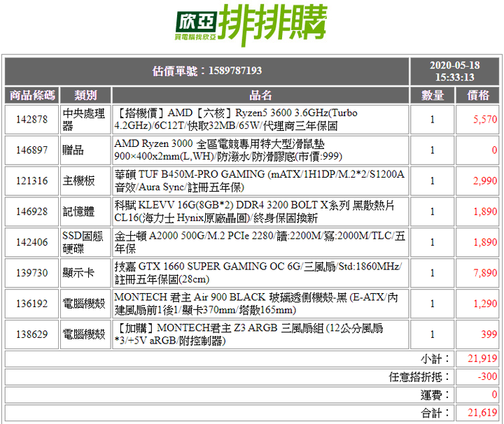The width and height of the screenshot is (504, 424).
Task: Click total value 21,619
Action: tap(482, 413)
